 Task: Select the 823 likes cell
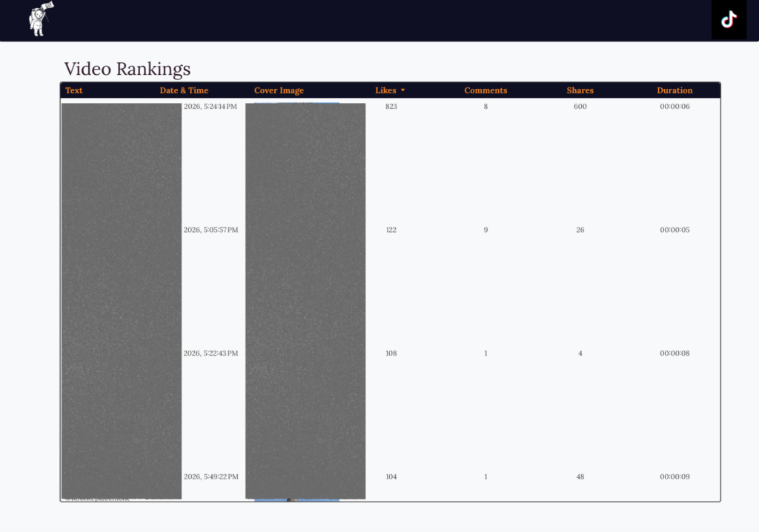pyautogui.click(x=391, y=107)
